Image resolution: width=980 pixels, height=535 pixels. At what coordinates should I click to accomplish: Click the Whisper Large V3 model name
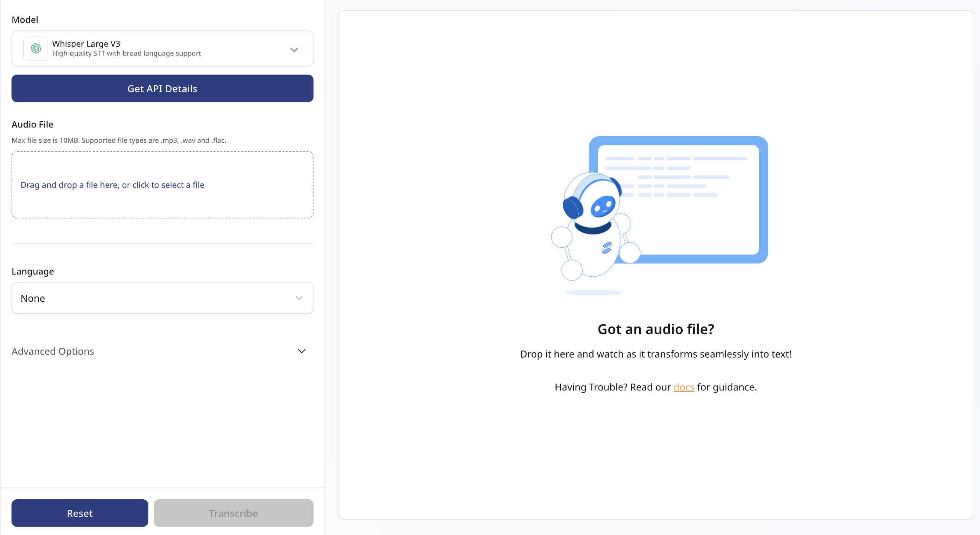(x=86, y=43)
